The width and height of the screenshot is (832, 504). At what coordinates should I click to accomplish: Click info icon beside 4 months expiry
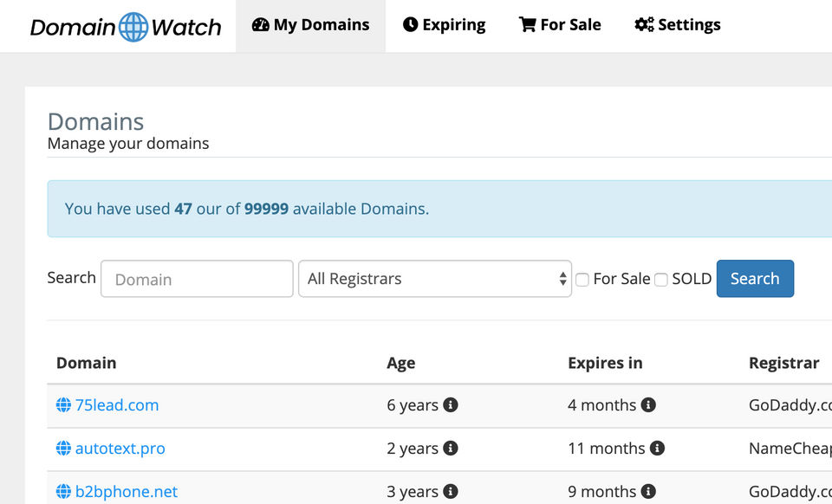pyautogui.click(x=648, y=405)
